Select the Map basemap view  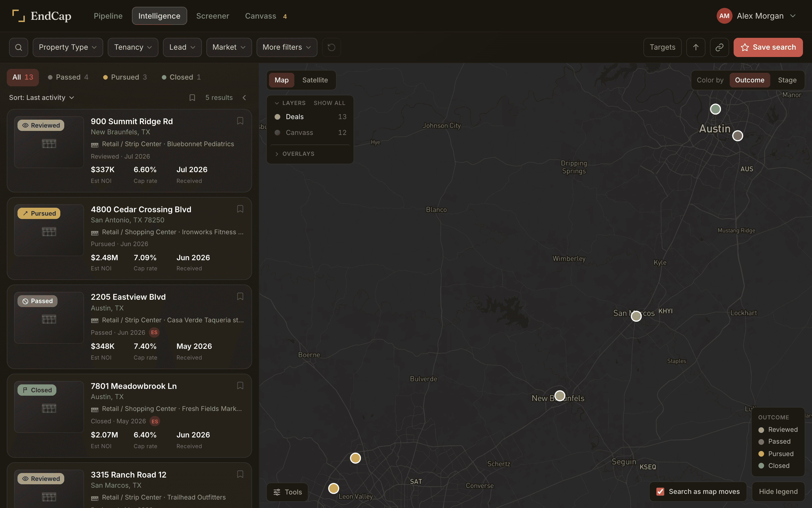(x=281, y=80)
